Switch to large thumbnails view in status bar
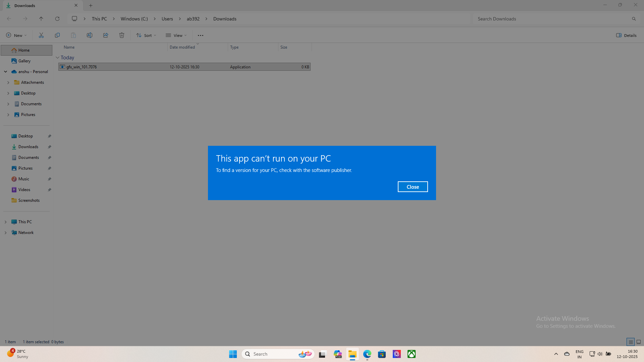 click(639, 342)
